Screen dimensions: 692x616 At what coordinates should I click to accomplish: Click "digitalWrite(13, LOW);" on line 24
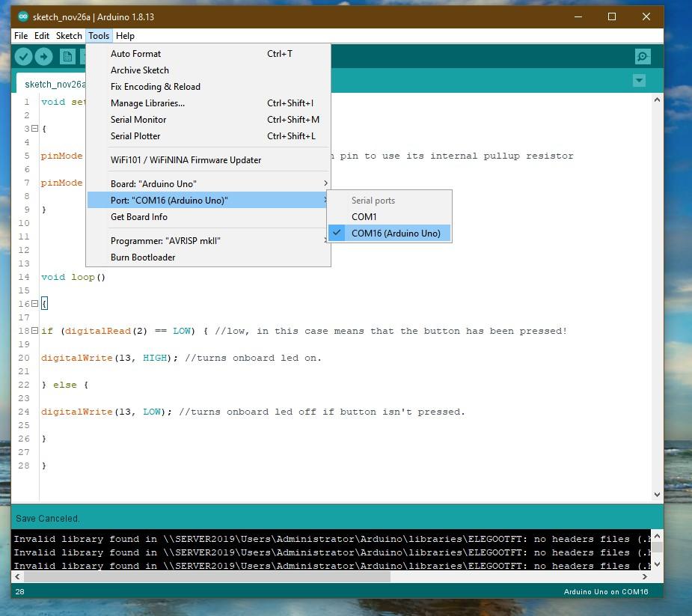click(x=106, y=412)
